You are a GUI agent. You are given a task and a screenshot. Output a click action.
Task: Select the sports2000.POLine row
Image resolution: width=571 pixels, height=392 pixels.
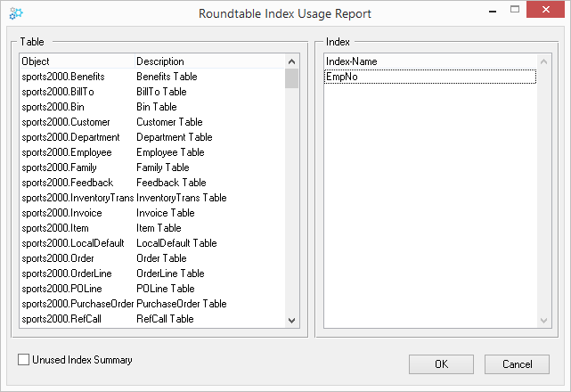point(152,289)
